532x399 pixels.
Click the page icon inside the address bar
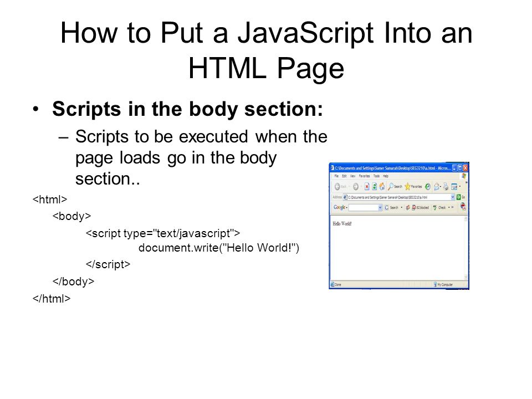pos(345,197)
